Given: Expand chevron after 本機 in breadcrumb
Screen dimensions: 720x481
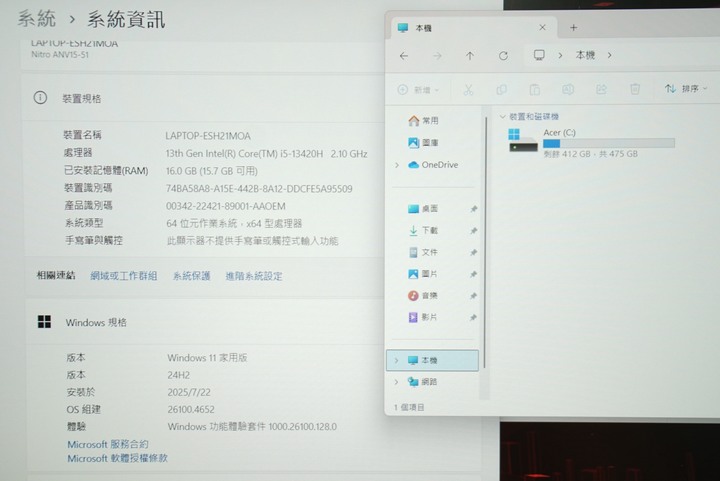Looking at the screenshot, I should pyautogui.click(x=609, y=56).
